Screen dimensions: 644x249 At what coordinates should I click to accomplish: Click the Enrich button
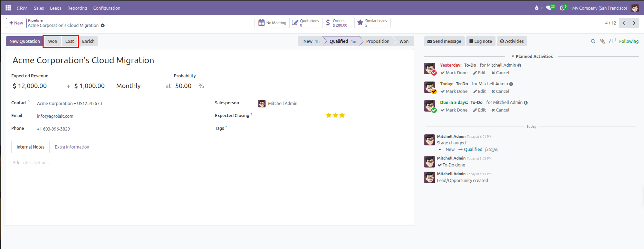click(x=88, y=41)
